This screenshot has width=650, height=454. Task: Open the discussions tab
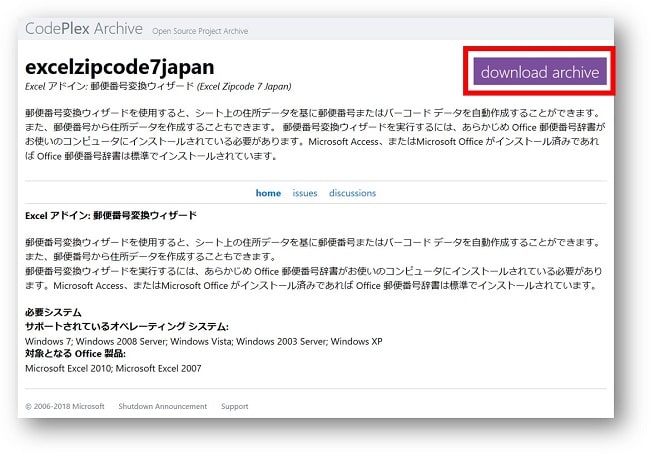pos(352,193)
